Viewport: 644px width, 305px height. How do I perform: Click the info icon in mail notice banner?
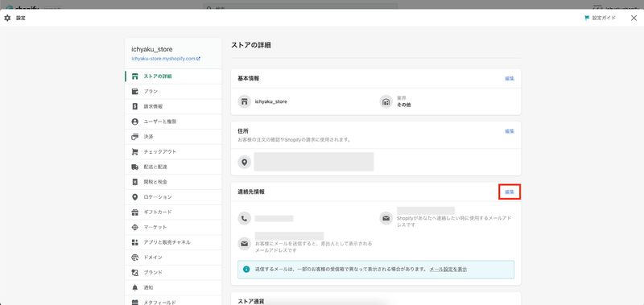coord(246,270)
